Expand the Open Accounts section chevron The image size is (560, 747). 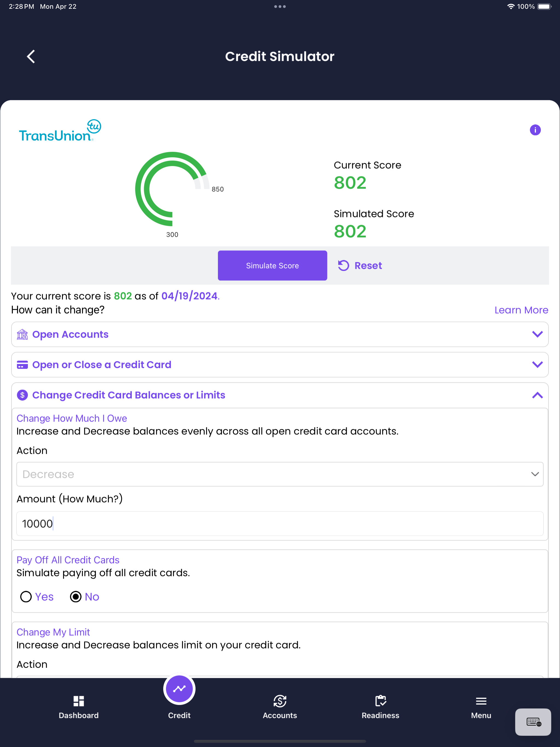tap(537, 334)
